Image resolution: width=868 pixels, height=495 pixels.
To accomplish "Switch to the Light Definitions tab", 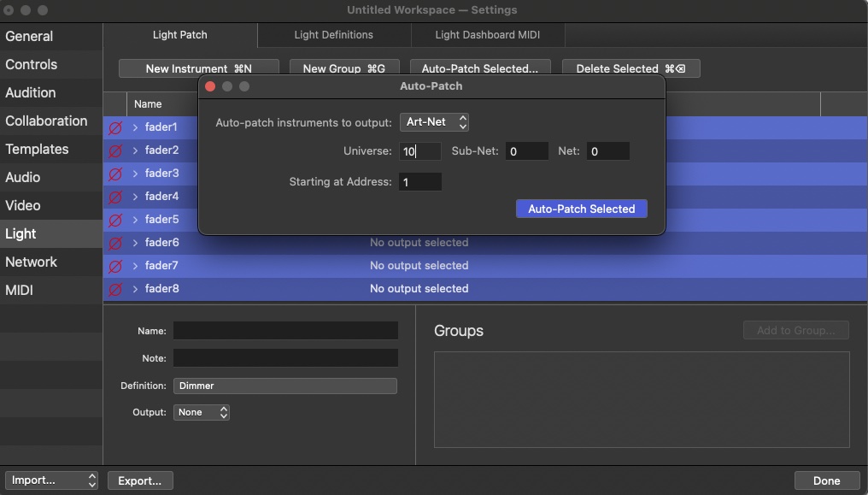I will coord(333,35).
